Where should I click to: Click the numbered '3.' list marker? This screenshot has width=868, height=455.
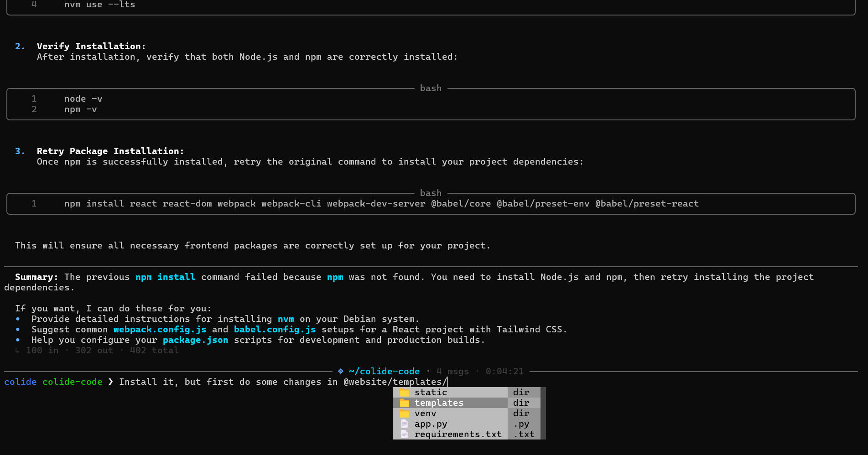tap(21, 151)
